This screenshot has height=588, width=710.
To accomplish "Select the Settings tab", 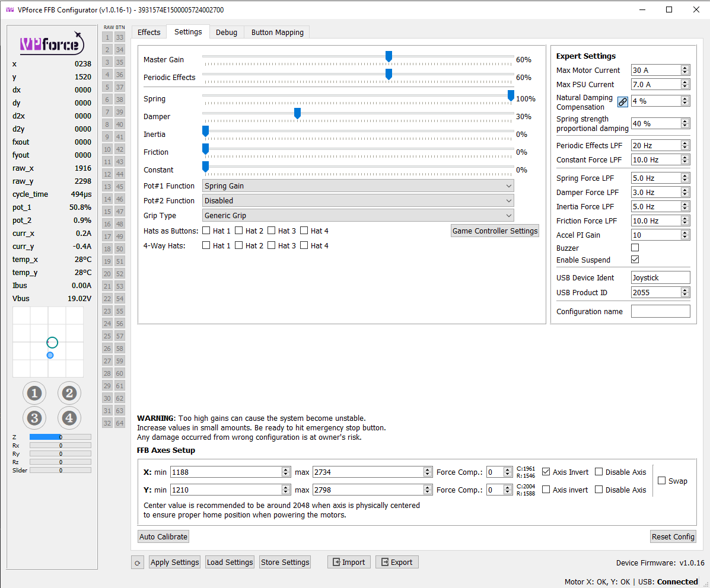I will pos(188,31).
